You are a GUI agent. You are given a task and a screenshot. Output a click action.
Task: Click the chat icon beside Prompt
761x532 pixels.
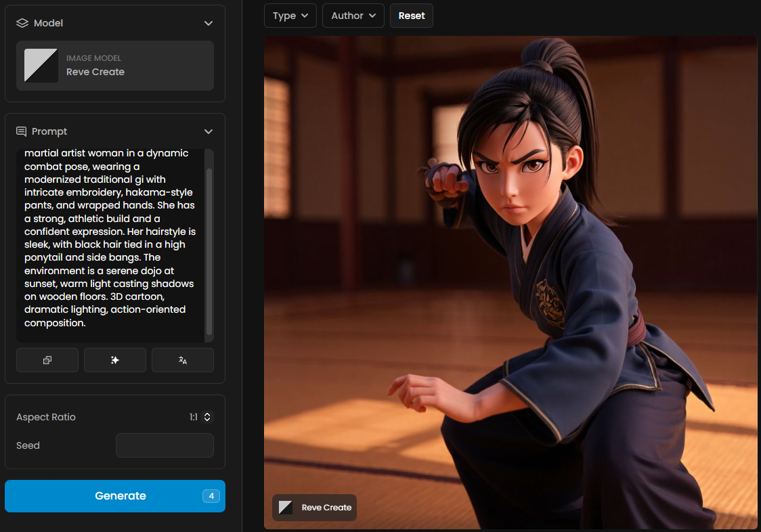(22, 131)
